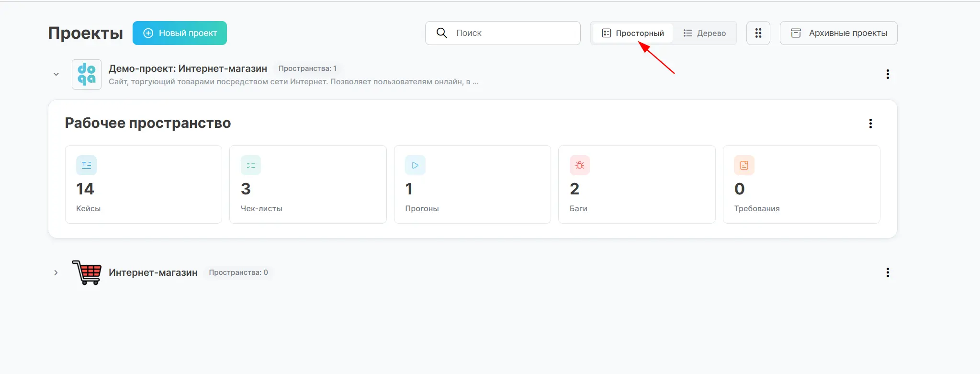Click the Требования document icon
This screenshot has height=374, width=980.
(x=744, y=165)
